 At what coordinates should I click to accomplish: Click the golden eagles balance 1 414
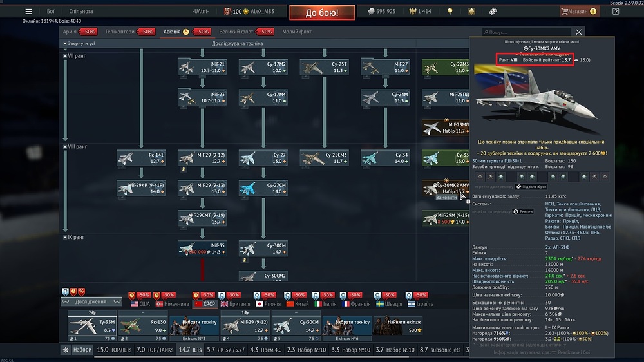pos(420,12)
